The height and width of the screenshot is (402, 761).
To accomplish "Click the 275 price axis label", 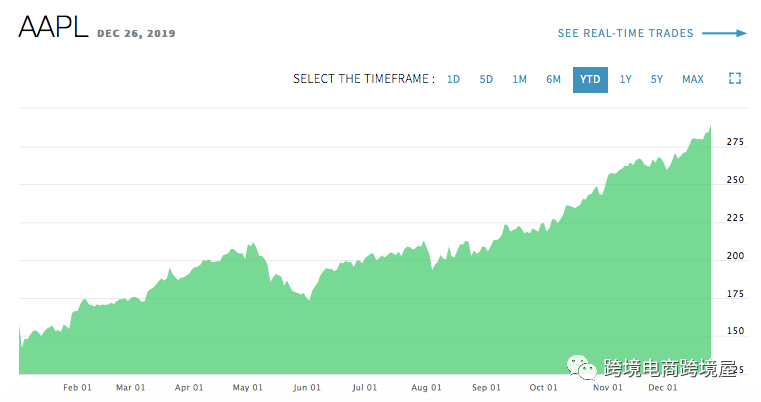I will 735,142.
